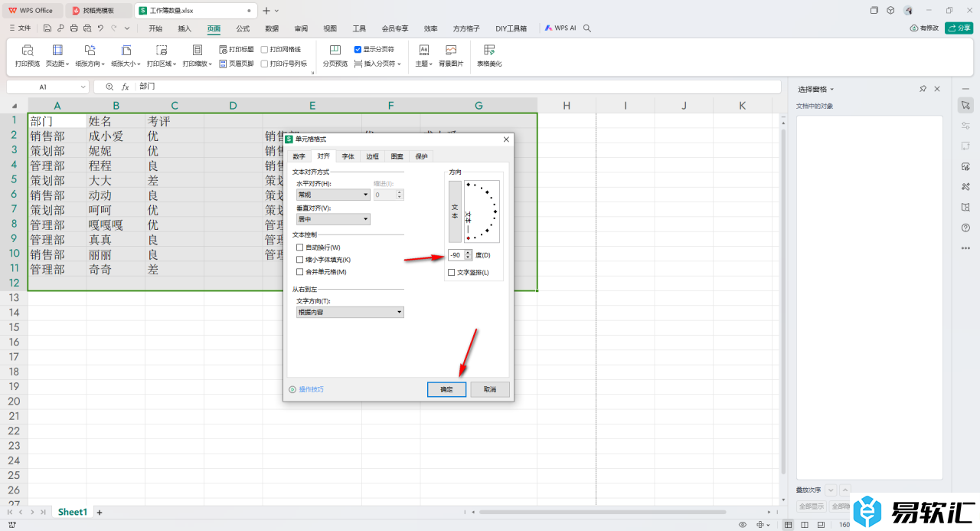Open the 水平对齐 horizontal alignment dropdown

coord(333,195)
